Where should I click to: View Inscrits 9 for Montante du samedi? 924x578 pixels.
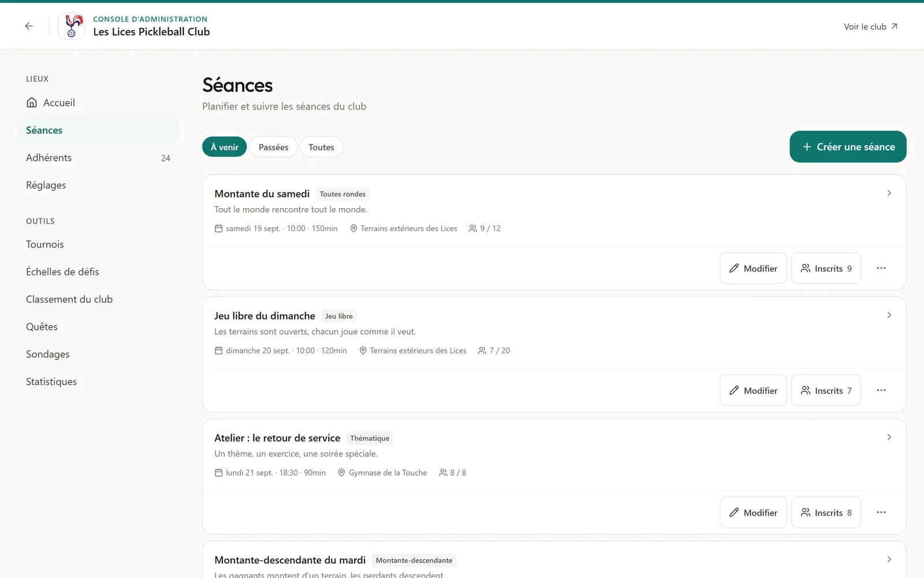pos(826,268)
